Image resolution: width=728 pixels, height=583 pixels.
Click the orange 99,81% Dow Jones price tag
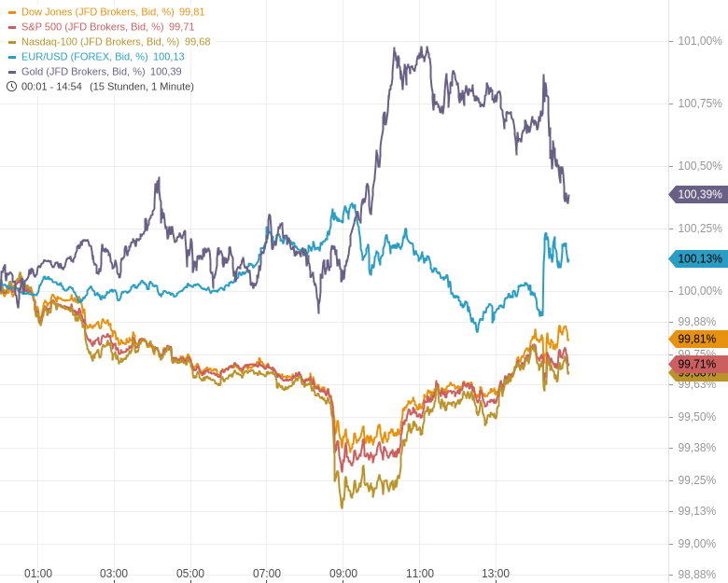coord(698,339)
